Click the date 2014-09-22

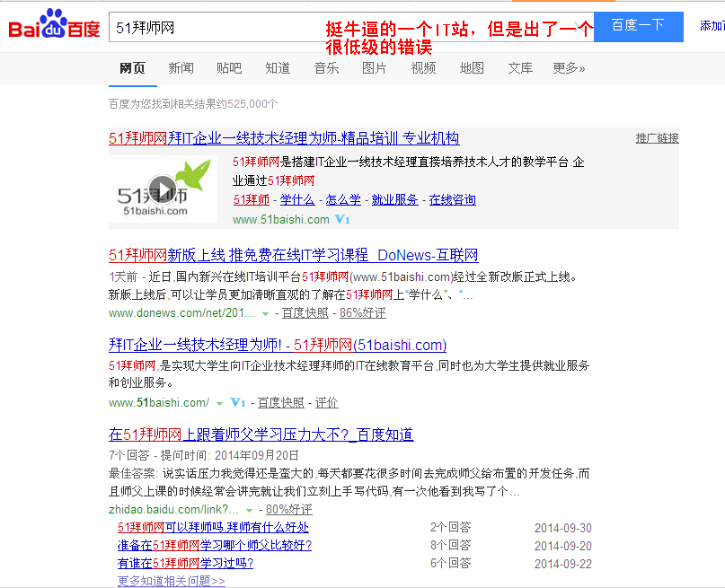click(x=563, y=564)
